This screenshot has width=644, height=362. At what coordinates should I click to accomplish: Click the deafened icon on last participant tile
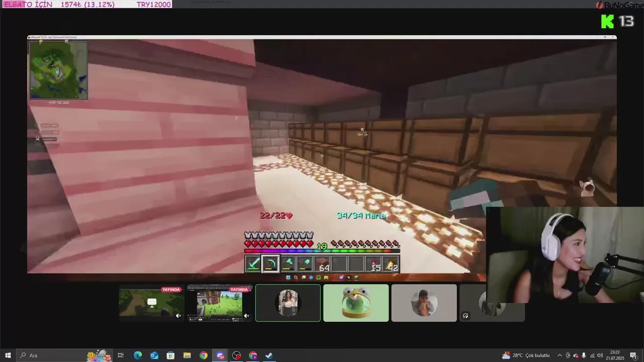[465, 316]
